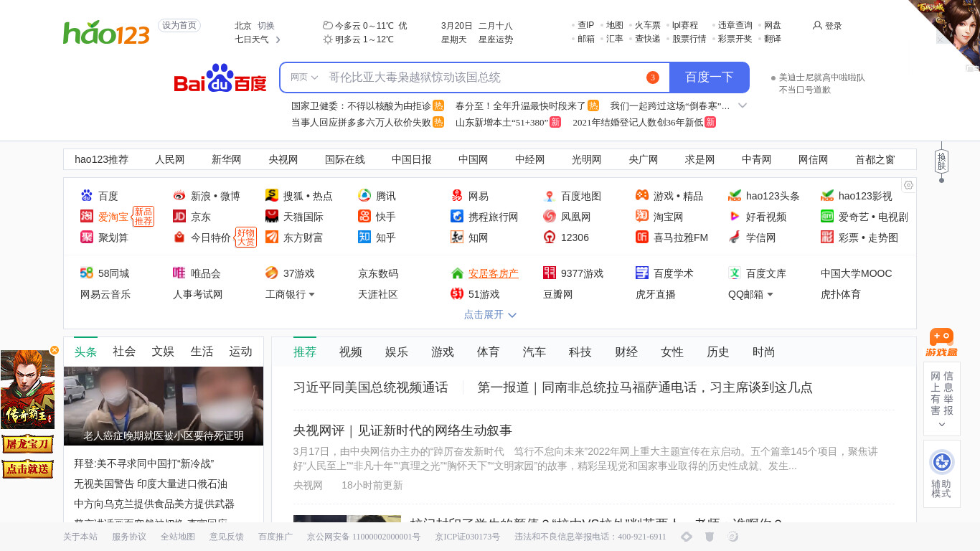Click the 点击就送 ad button

click(x=28, y=469)
